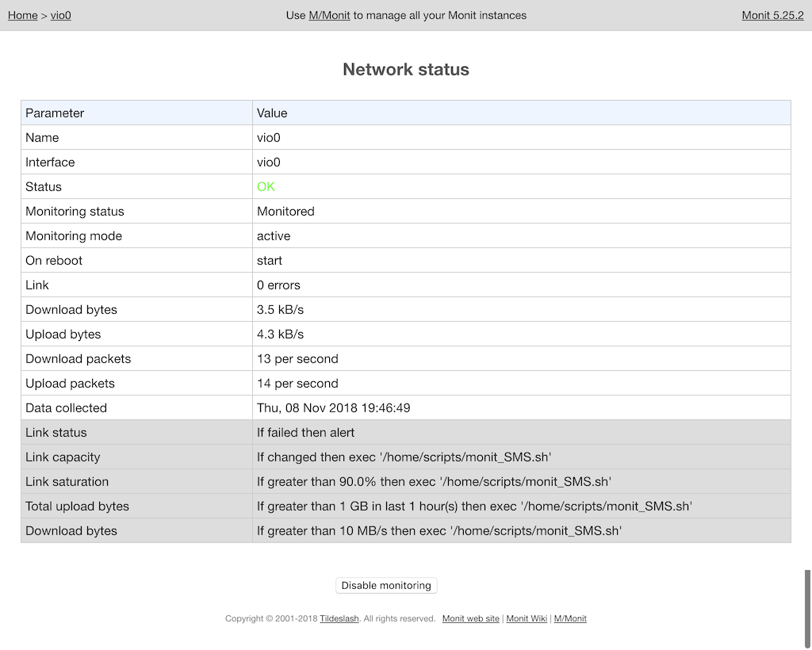This screenshot has height=650, width=812.
Task: Click the 'On reboot' parameter label
Action: [x=54, y=260]
